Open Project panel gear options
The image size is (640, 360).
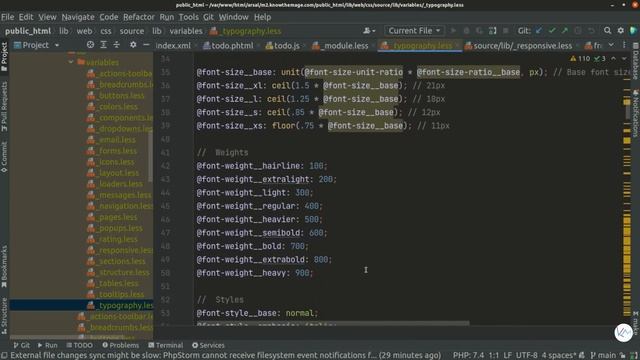coord(133,45)
